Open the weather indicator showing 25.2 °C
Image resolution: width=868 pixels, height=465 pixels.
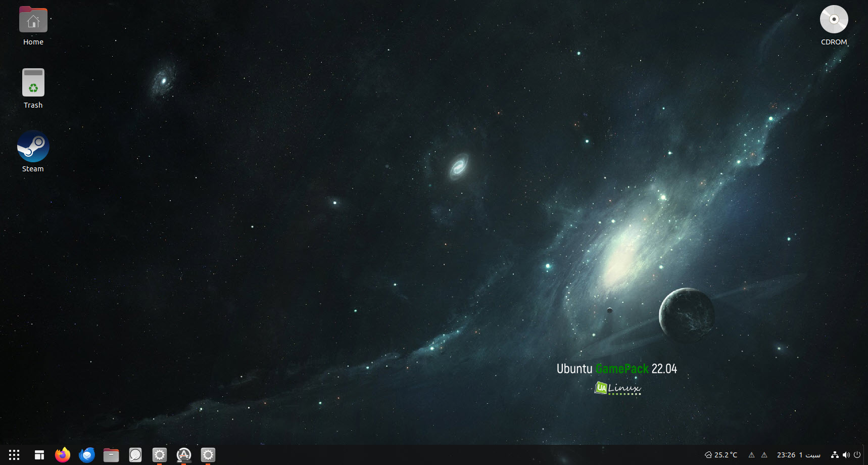pyautogui.click(x=721, y=455)
